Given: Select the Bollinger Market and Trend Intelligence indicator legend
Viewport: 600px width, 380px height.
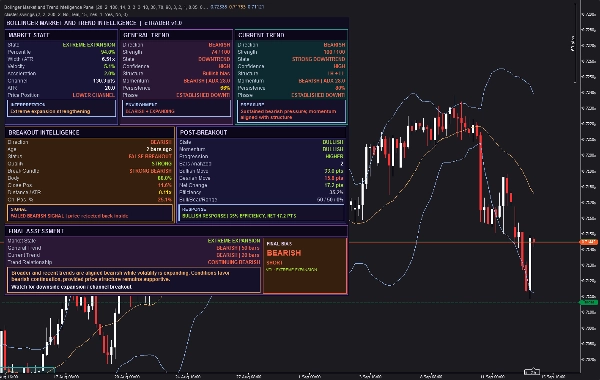Looking at the screenshot, I should (134, 7).
